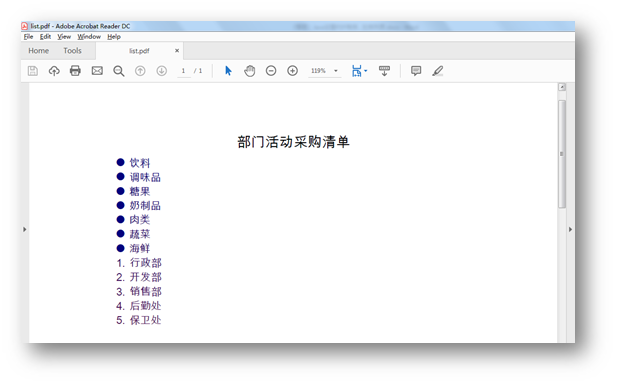Click the vertical scrollbar thumb

562,154
